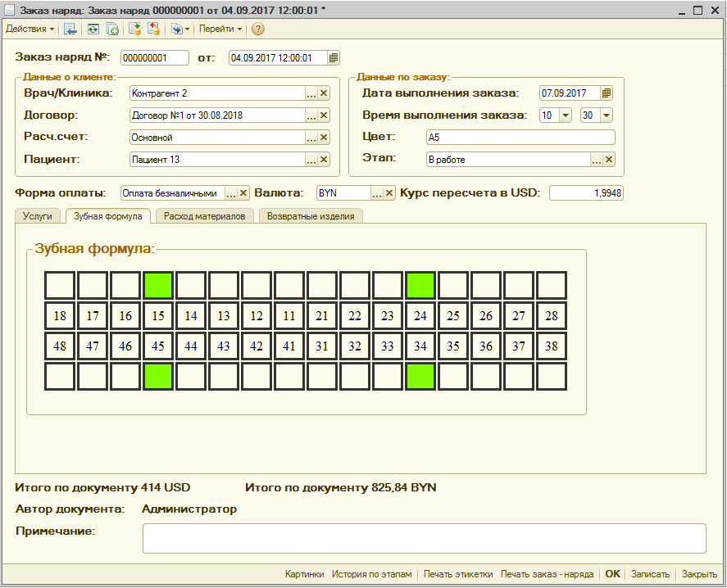Click the copy document icon in the toolbar
The image size is (727, 588).
[112, 29]
